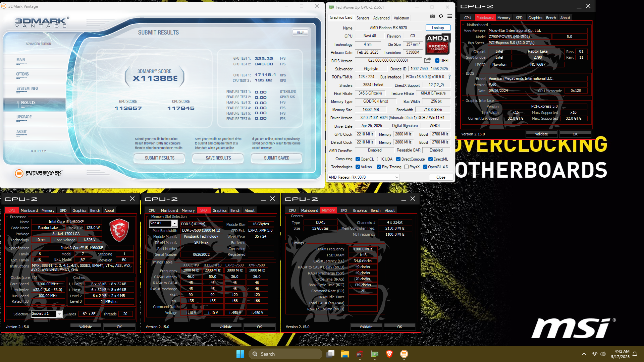Screen dimensions: 644x362
Task: Open Task View on the taskbar
Action: tap(331, 354)
